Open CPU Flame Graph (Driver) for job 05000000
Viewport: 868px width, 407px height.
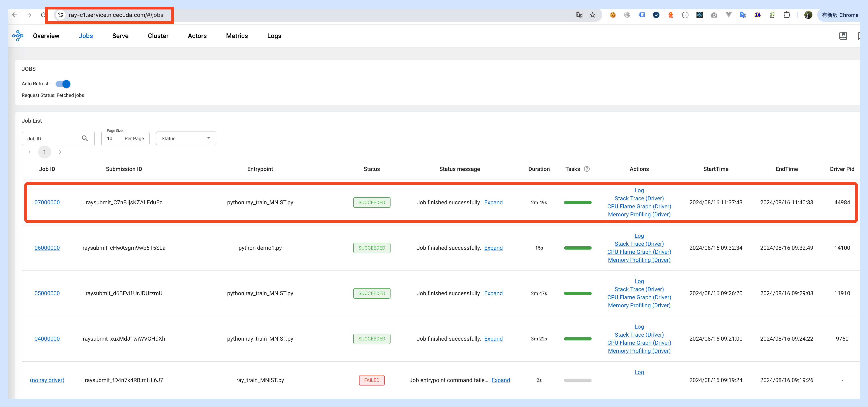point(639,297)
